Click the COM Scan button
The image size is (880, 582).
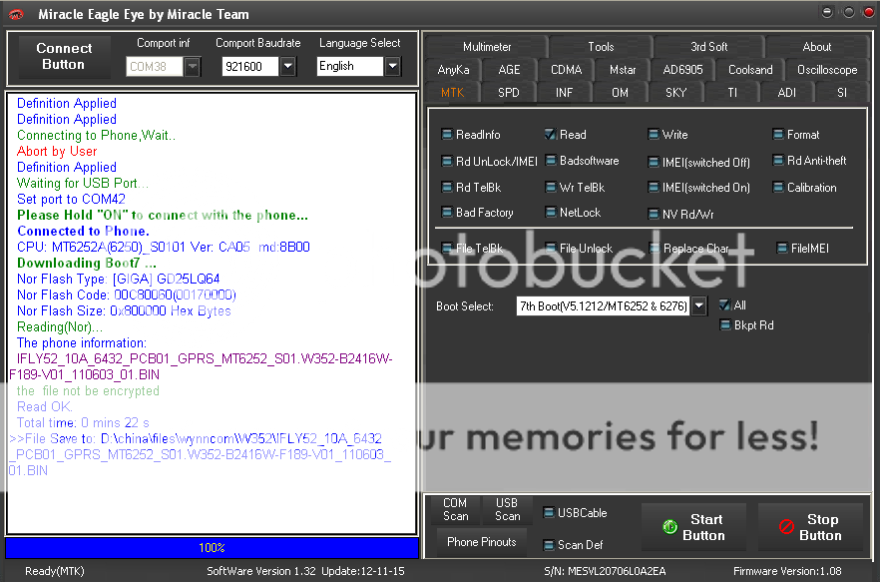[x=455, y=510]
